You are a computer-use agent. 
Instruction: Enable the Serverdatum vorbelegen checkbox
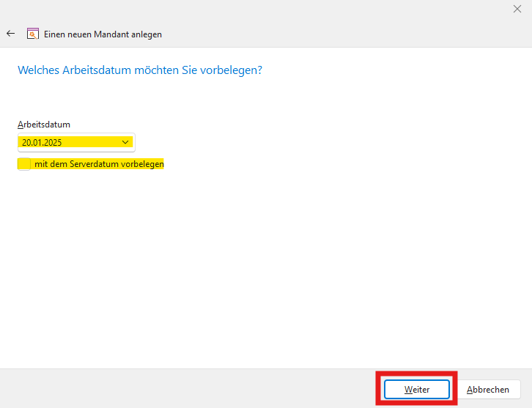coord(24,164)
